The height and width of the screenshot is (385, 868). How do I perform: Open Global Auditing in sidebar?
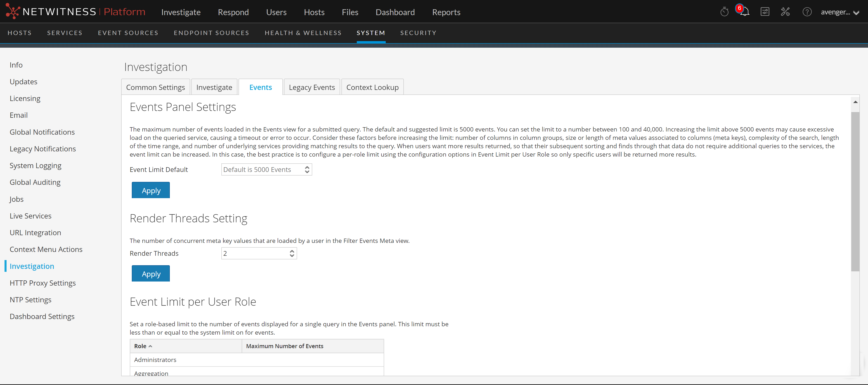(x=35, y=182)
